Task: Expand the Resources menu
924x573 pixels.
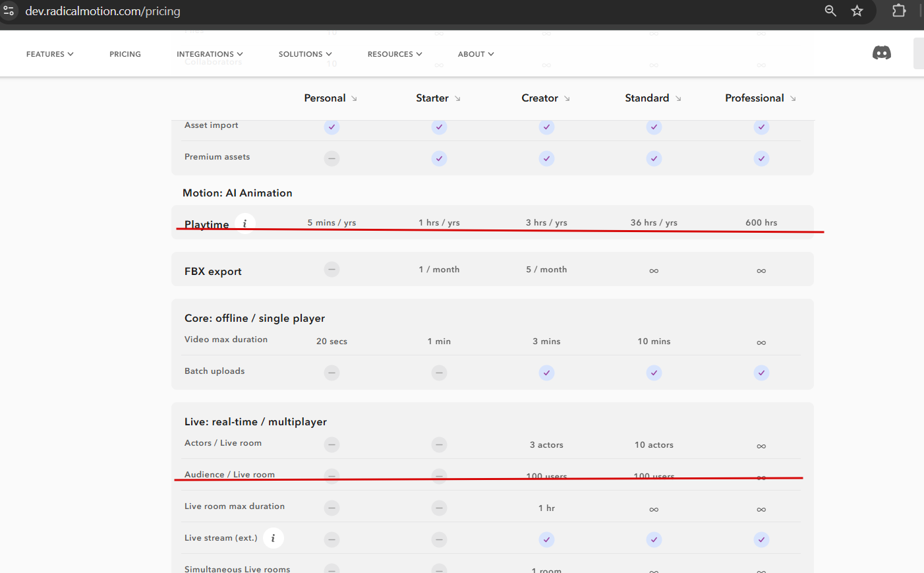Action: click(x=395, y=54)
